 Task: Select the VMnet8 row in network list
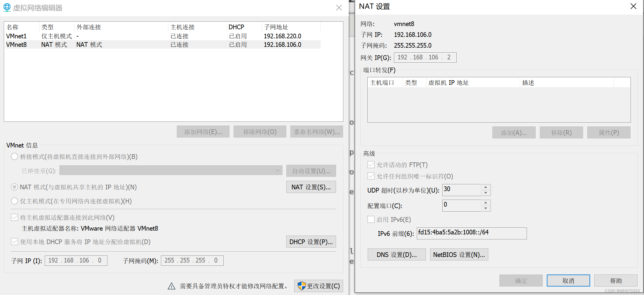[x=162, y=44]
